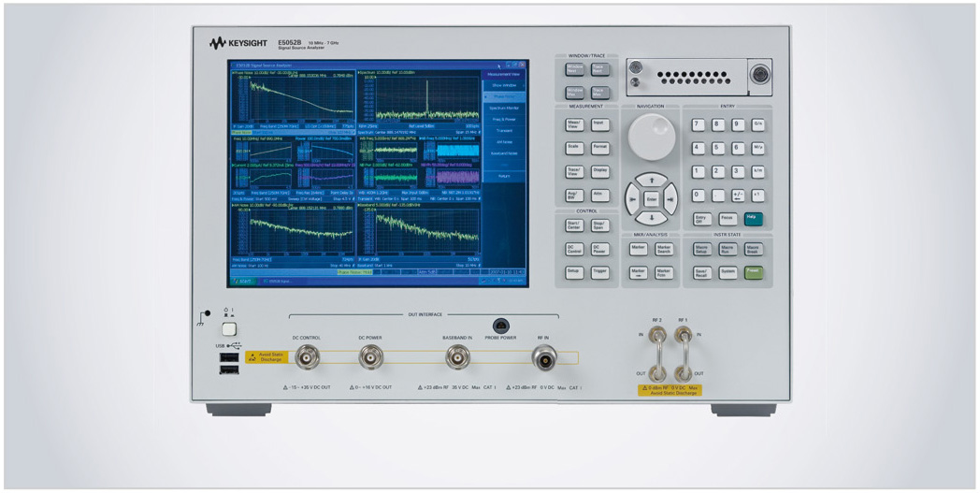Viewport: 980px width, 493px height.
Task: Push the Format key
Action: tap(600, 149)
